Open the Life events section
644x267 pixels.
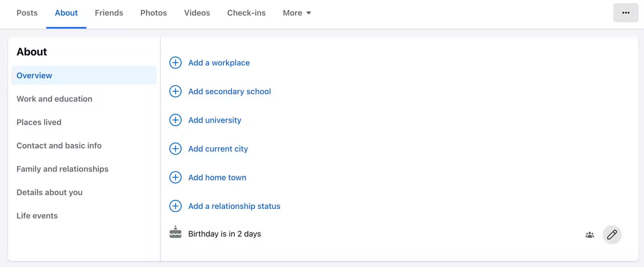coord(37,216)
